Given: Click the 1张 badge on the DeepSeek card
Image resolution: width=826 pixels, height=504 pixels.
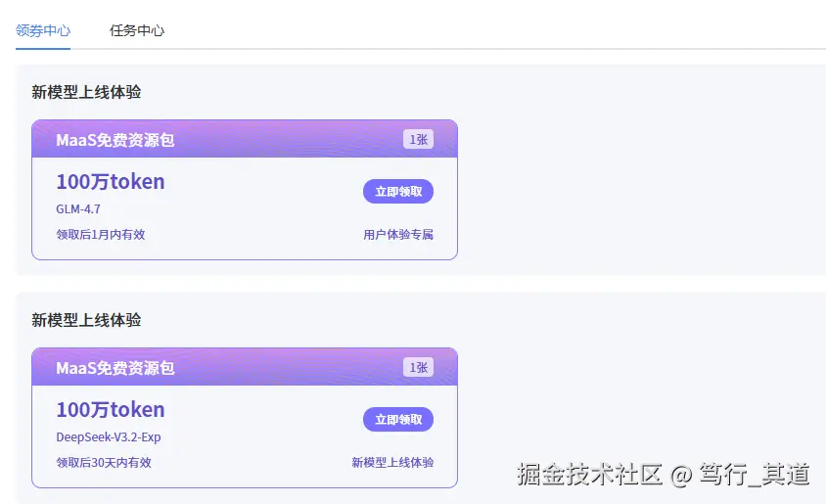Looking at the screenshot, I should pos(418,368).
